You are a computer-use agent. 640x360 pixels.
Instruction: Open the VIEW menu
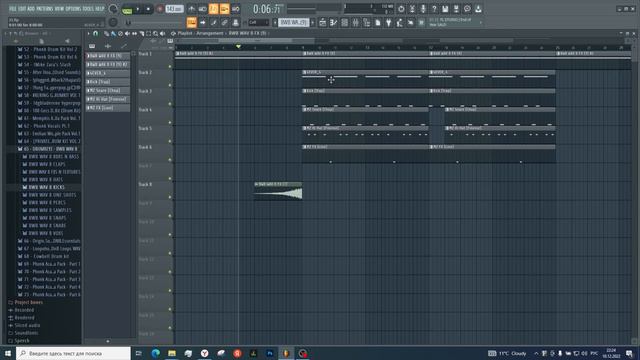pos(59,9)
